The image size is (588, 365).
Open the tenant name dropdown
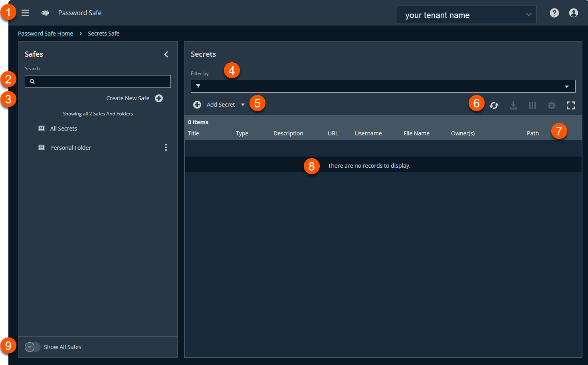466,15
